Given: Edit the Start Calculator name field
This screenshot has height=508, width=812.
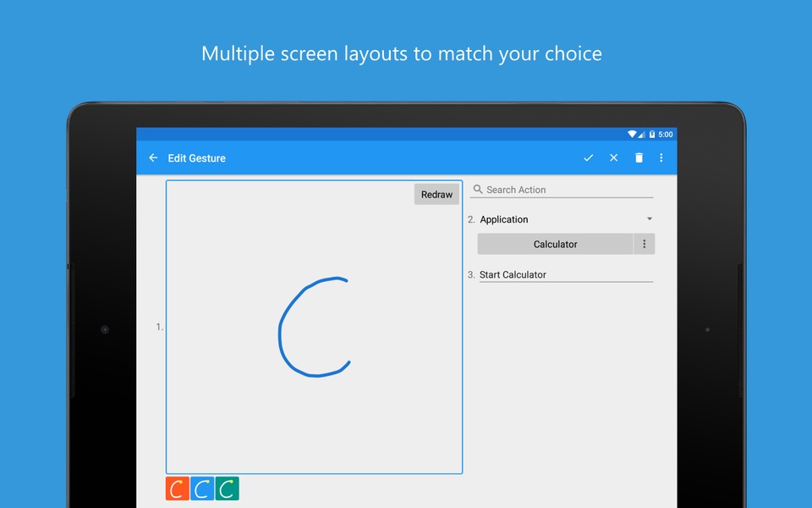Looking at the screenshot, I should (566, 274).
